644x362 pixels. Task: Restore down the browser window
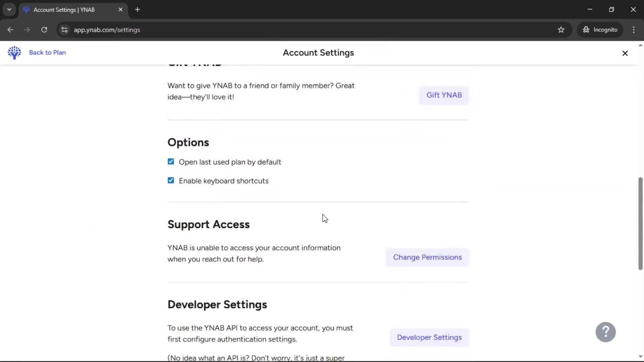point(611,9)
